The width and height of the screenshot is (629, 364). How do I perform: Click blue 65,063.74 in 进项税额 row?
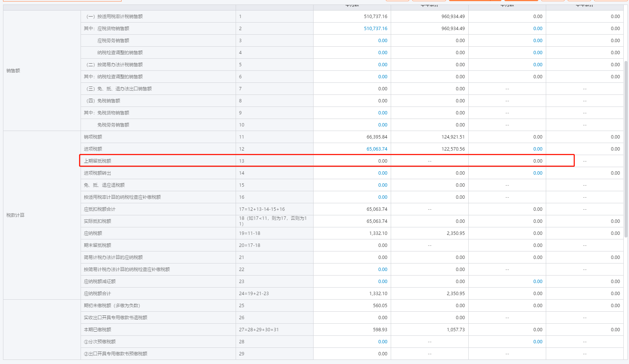click(x=377, y=149)
